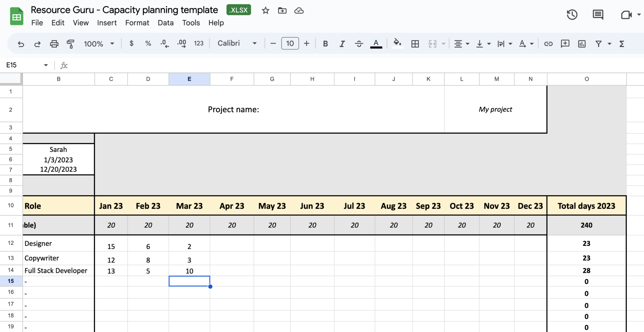Insert a chart
The width and height of the screenshot is (644, 332).
click(581, 44)
